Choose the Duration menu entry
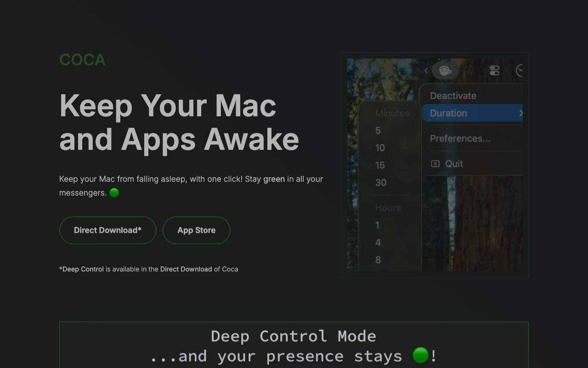The image size is (588, 368). coord(473,113)
